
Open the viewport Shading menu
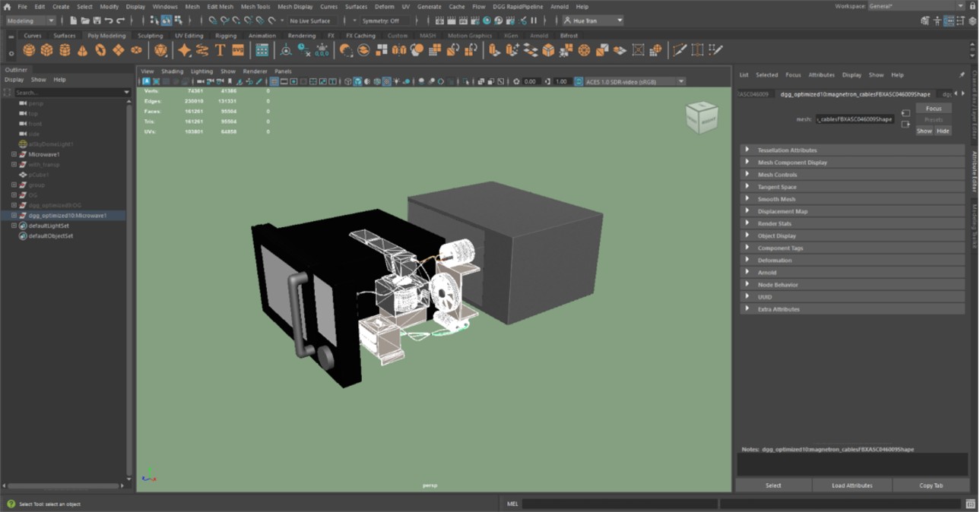point(172,71)
